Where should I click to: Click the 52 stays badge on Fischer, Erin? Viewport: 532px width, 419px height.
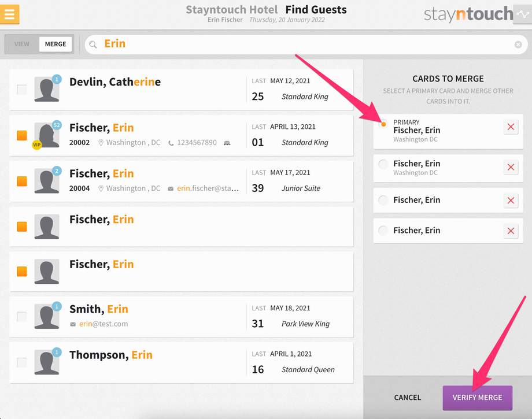click(x=57, y=125)
